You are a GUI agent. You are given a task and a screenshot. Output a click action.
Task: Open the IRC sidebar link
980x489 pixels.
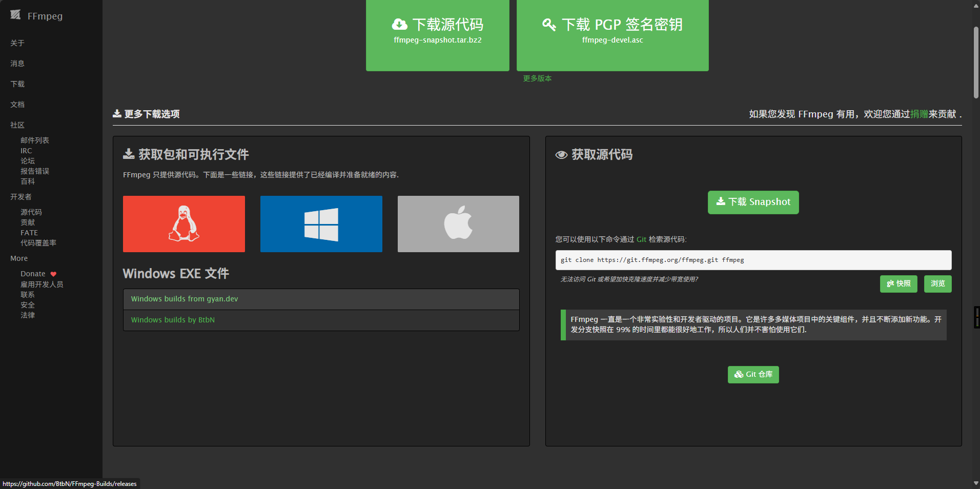point(26,151)
